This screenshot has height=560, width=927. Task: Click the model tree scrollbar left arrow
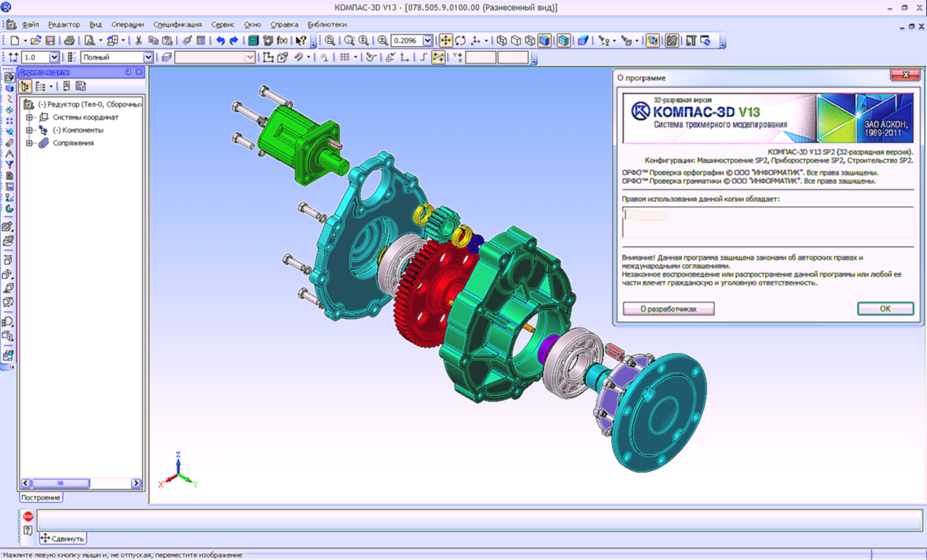coord(26,483)
